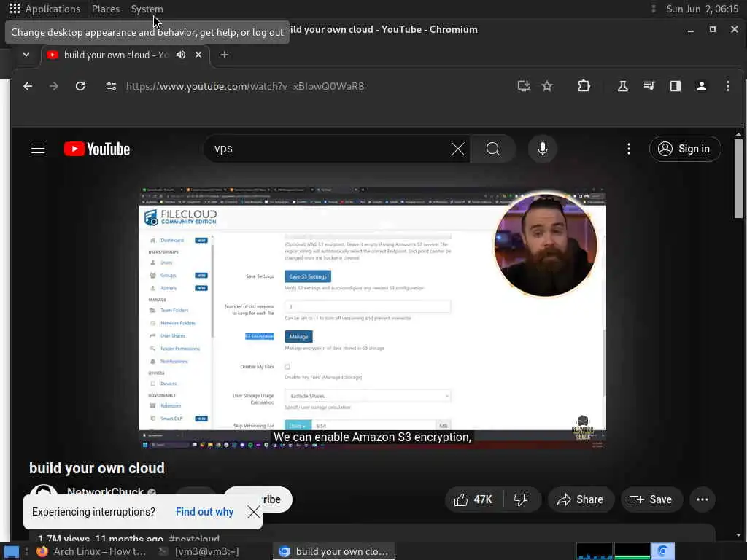Go back to the previous page
The image size is (747, 560).
coord(28,86)
